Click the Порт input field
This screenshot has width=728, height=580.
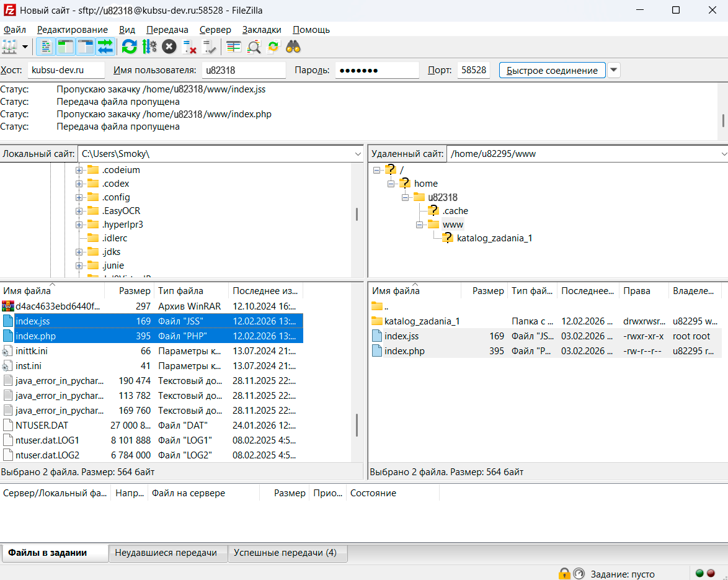click(x=473, y=70)
